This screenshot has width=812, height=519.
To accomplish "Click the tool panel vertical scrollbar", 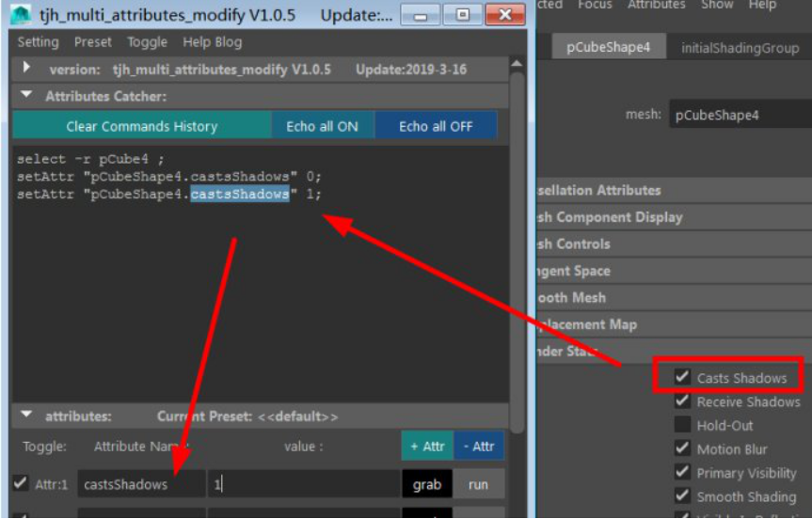I will pyautogui.click(x=517, y=252).
